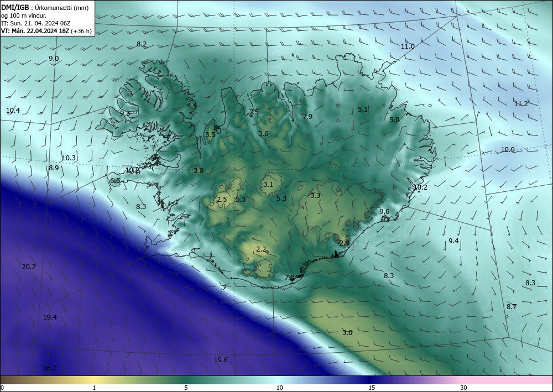Click the 3.8 value label

[x=199, y=171]
